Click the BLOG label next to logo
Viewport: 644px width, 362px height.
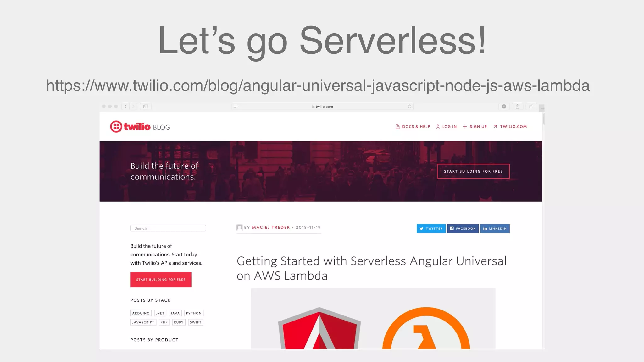click(161, 127)
